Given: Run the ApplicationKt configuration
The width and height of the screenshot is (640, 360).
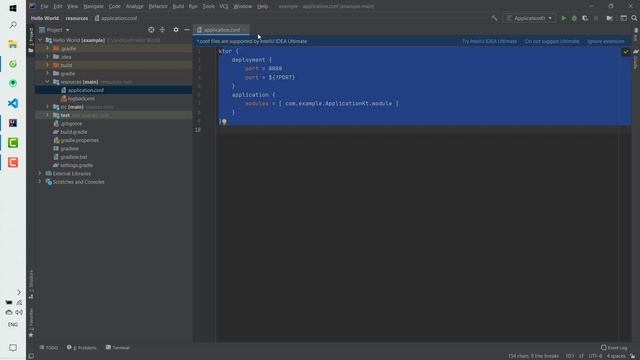Looking at the screenshot, I should (564, 18).
